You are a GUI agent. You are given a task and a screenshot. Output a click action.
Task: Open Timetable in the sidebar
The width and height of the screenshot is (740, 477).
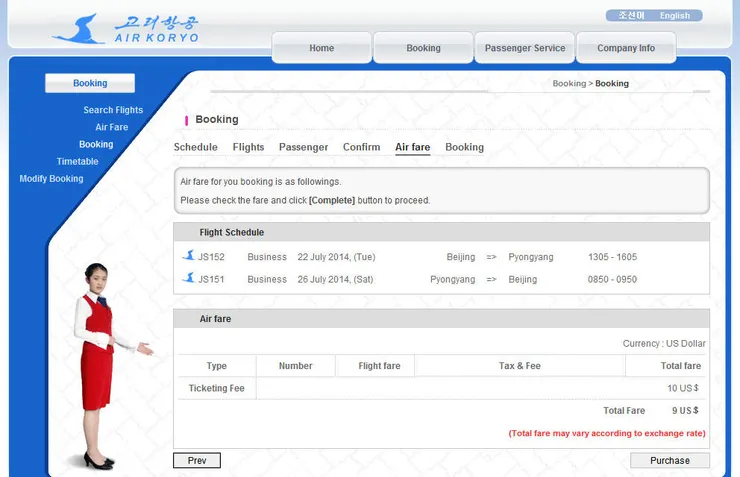[77, 161]
